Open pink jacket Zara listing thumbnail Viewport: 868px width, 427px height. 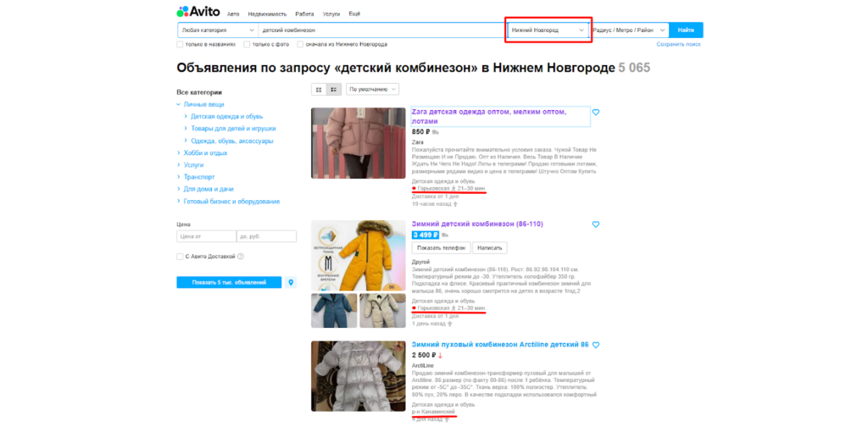tap(359, 143)
